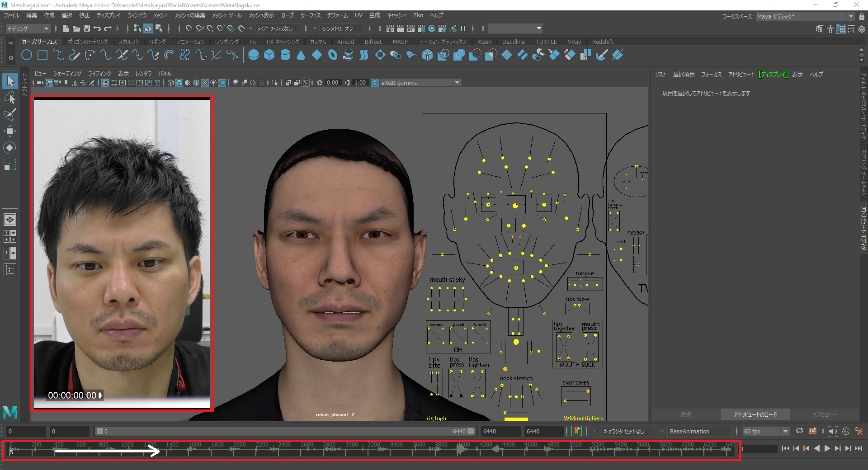Activate the Move tool in toolbox
Image resolution: width=868 pixels, height=470 pixels.
[9, 132]
